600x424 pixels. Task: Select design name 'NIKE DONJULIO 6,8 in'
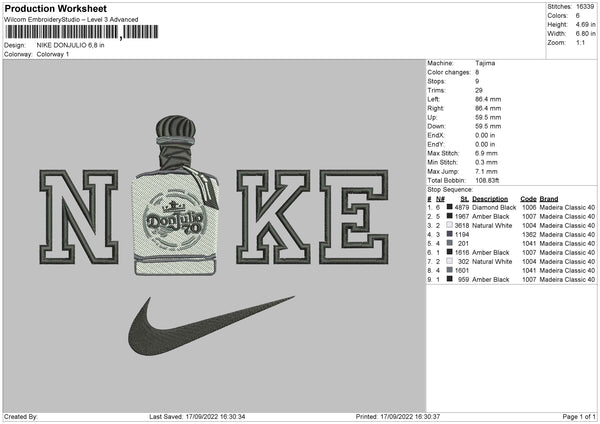pos(70,45)
